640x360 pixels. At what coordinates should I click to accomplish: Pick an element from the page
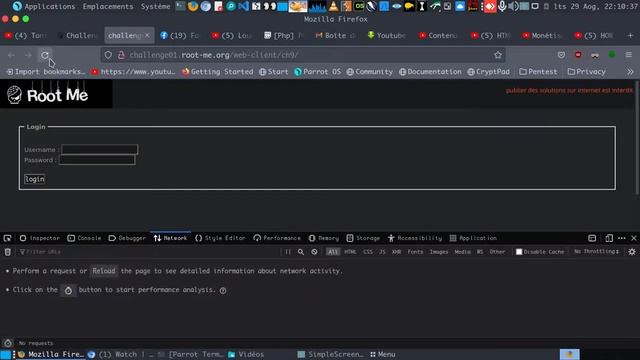tap(7, 238)
